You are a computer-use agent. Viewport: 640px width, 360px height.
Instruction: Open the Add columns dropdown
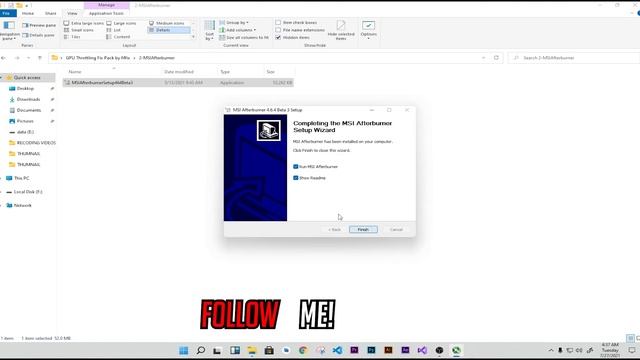click(x=238, y=30)
